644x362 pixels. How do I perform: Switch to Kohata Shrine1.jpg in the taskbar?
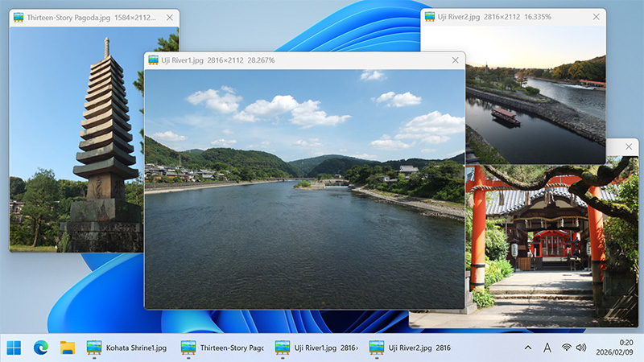tap(127, 348)
